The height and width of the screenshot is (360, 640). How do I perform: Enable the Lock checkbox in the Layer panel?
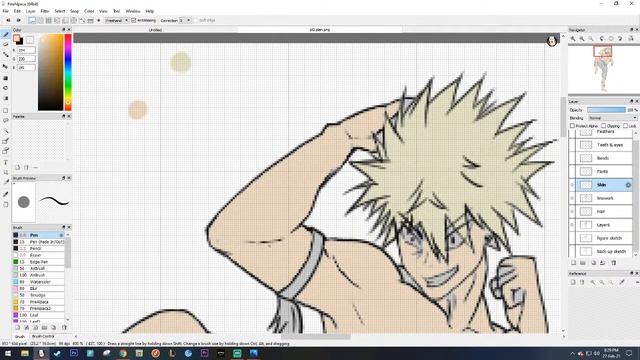pos(626,126)
